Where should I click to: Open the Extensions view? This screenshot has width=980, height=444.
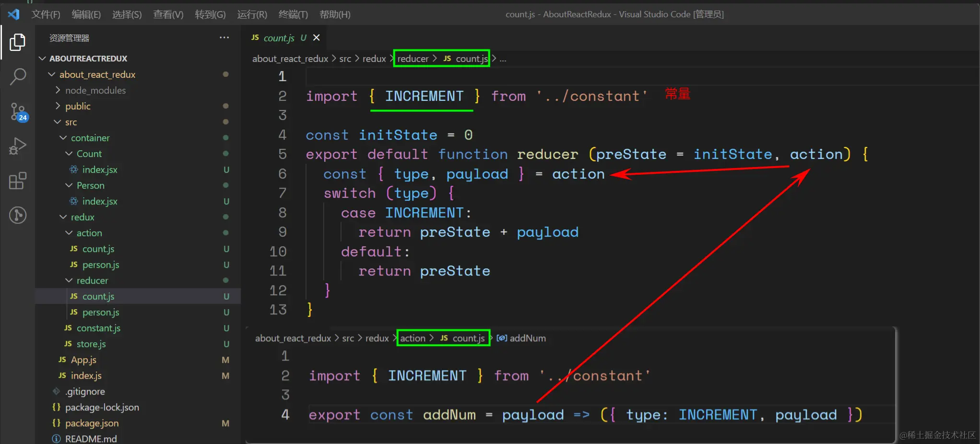18,181
